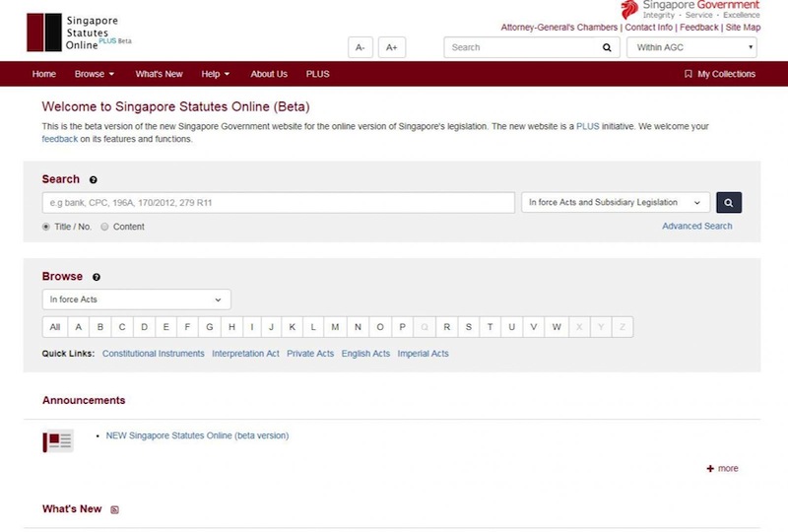This screenshot has width=788, height=532.
Task: Browse acts starting with O
Action: (x=380, y=327)
